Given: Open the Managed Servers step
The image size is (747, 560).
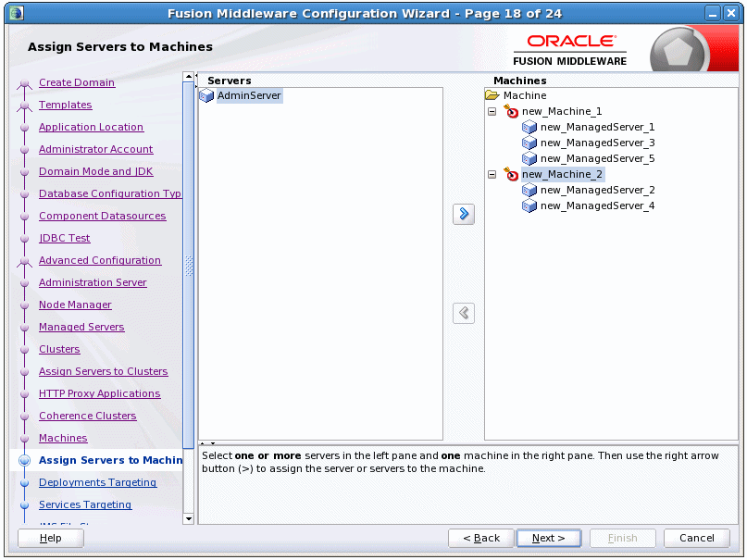Looking at the screenshot, I should [81, 327].
